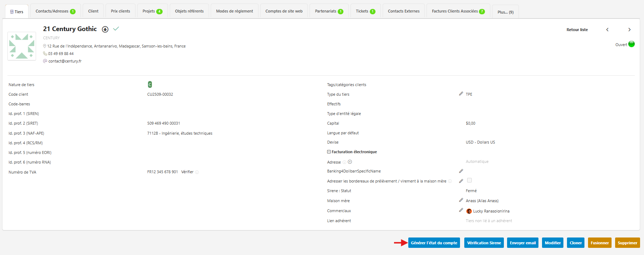Click TVA number FR12 345 678 901

coord(163,172)
